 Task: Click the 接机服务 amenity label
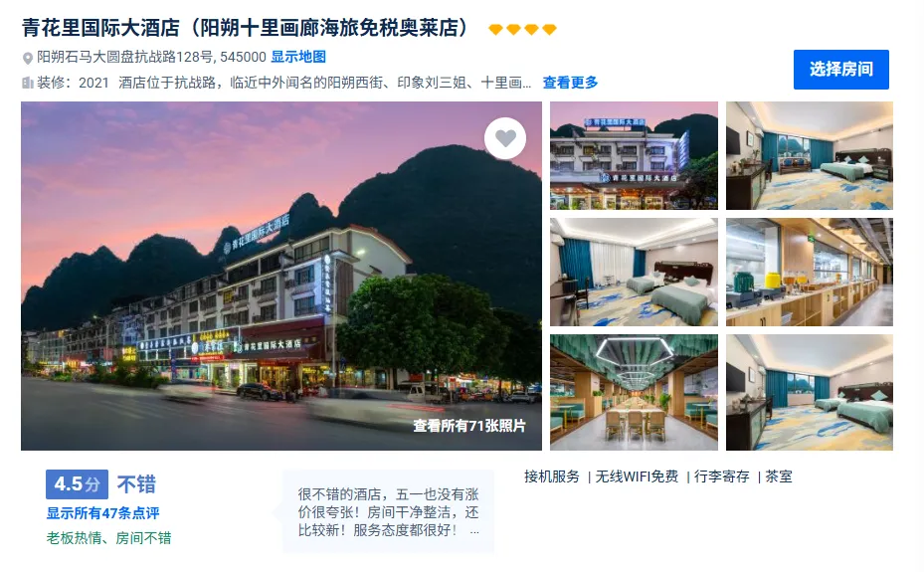click(552, 477)
